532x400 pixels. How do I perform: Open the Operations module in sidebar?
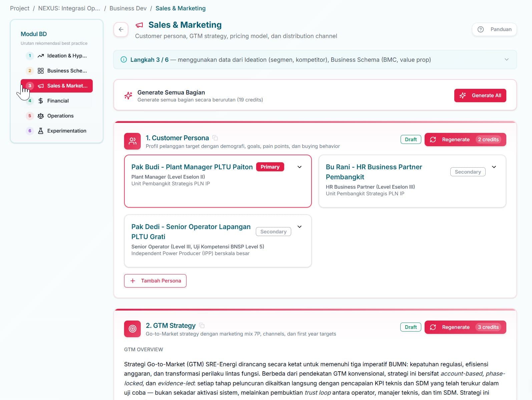57,116
